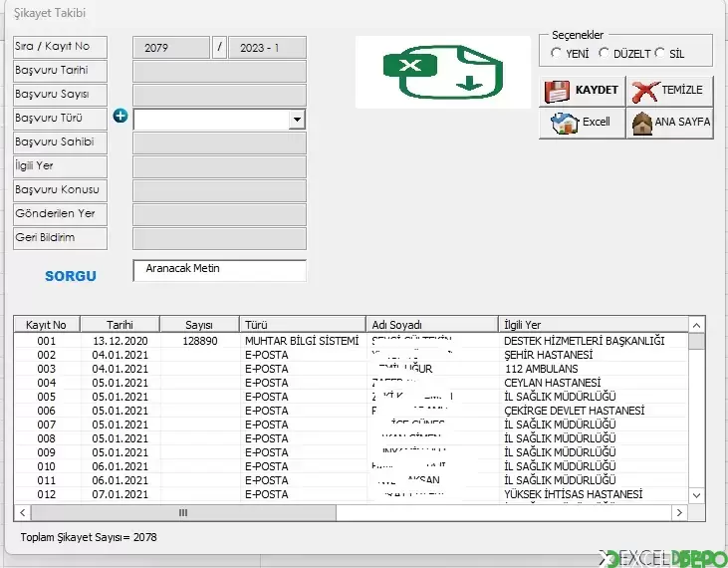728x568 pixels.
Task: Click the record number field showing 2079
Action: tap(171, 48)
